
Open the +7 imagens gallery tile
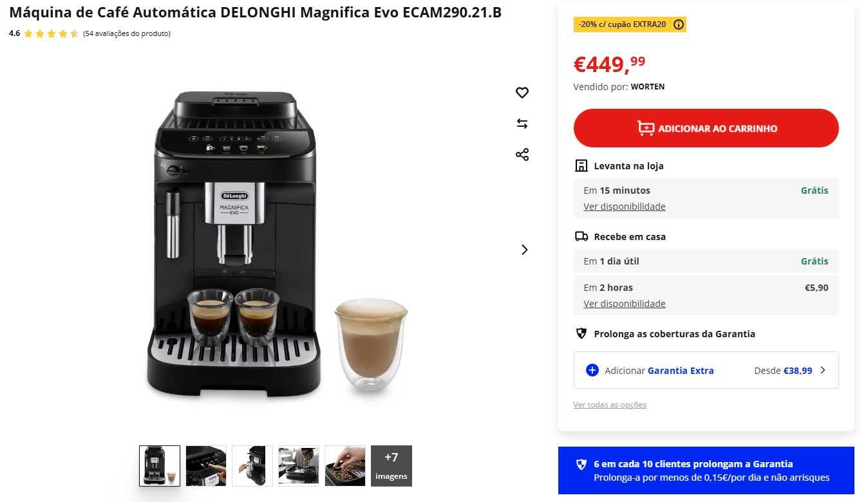pos(392,466)
